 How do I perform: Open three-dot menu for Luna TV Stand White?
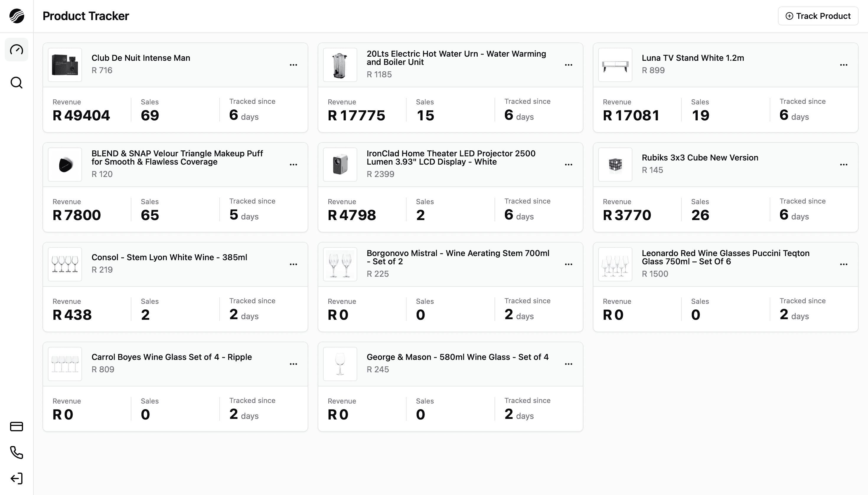(x=843, y=65)
